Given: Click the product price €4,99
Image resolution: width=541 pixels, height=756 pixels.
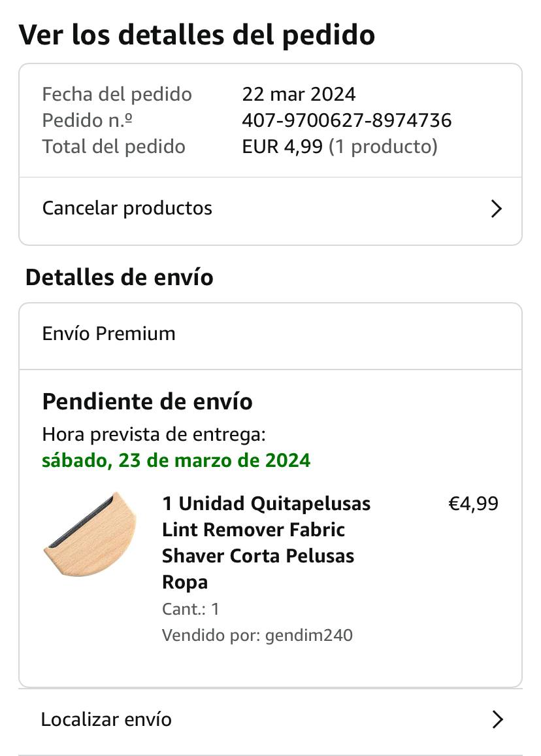Looking at the screenshot, I should click(x=473, y=504).
